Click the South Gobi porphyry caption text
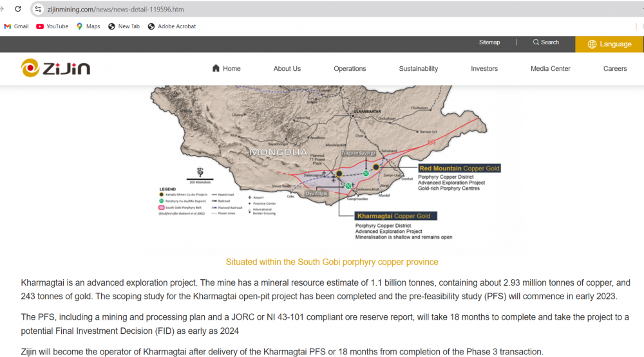Viewport: 644px width, 357px height. [x=332, y=262]
